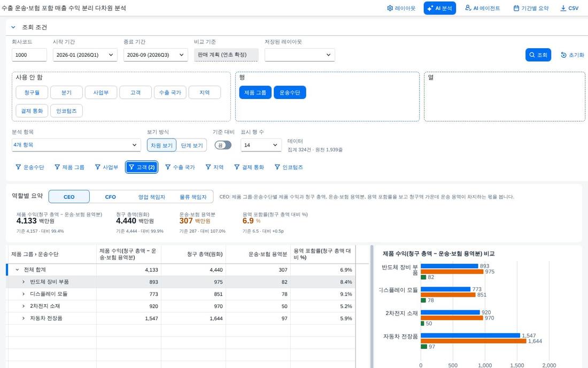This screenshot has width=588, height=368.
Task: Click the 6.9 % KPI value
Action: coord(251,221)
